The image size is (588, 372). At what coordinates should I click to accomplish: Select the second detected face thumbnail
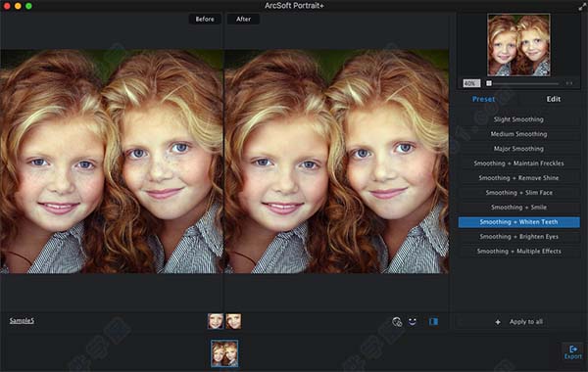click(233, 321)
